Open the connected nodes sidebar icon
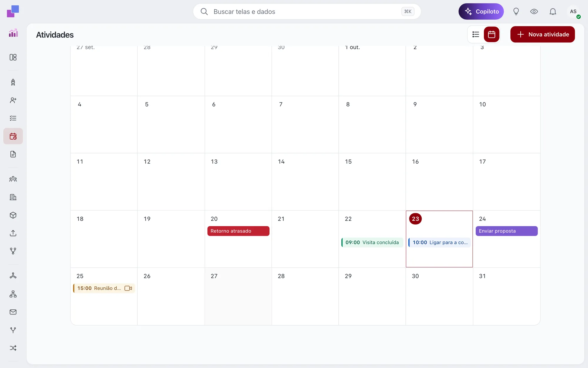 [x=13, y=276]
